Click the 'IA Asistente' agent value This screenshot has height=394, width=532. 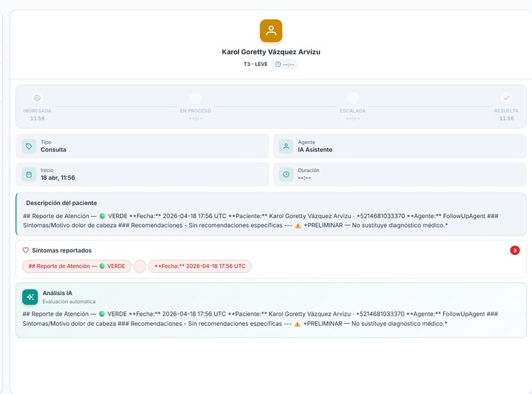coord(315,149)
